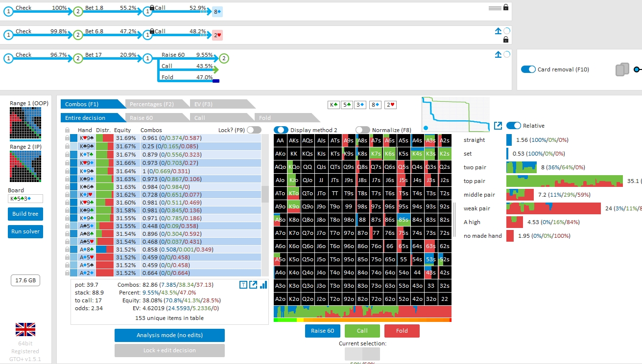The width and height of the screenshot is (642, 364).
Task: Click the top pair category bar
Action: [x=565, y=181]
